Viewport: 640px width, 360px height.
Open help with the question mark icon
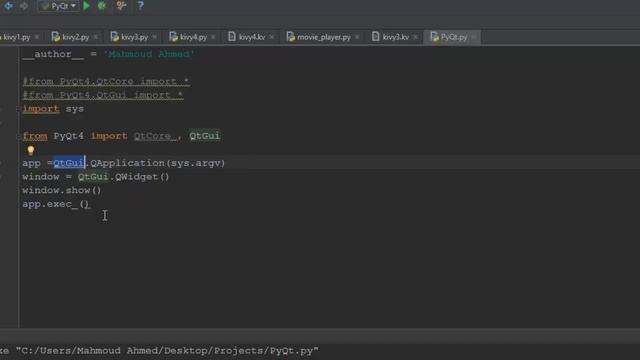(140, 6)
